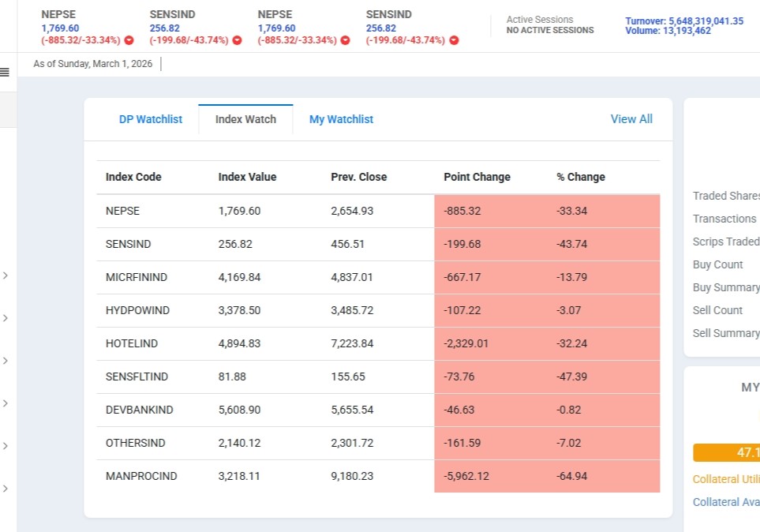Select the SENSIND index code cell in table
This screenshot has width=760, height=532.
click(x=129, y=244)
